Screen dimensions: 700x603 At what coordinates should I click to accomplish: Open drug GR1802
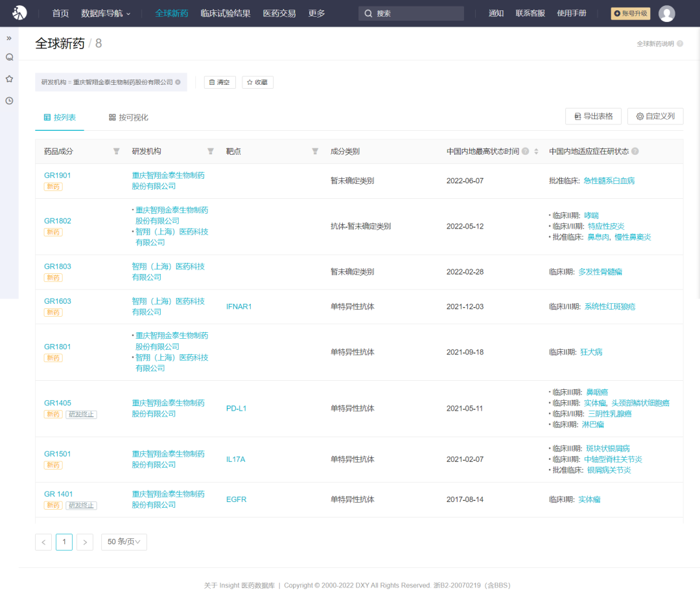[57, 221]
